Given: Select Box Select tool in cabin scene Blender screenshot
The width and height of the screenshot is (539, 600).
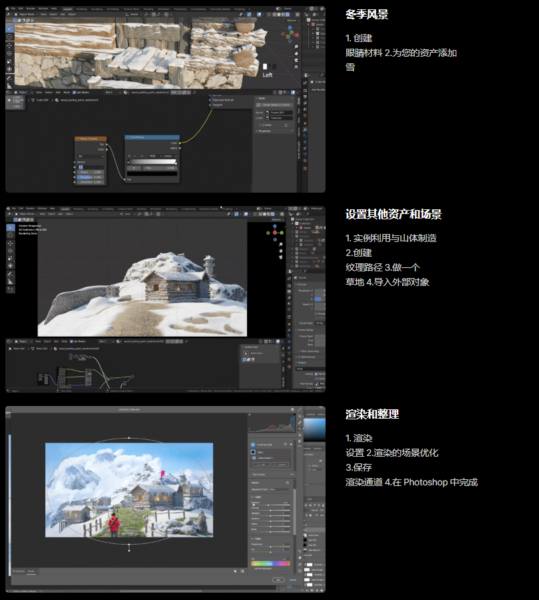Looking at the screenshot, I should coord(10,227).
